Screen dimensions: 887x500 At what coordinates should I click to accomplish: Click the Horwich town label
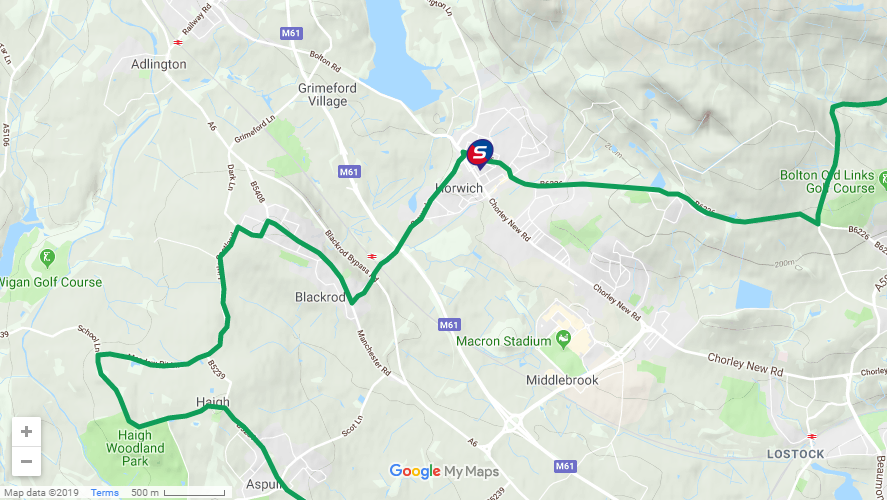(459, 188)
